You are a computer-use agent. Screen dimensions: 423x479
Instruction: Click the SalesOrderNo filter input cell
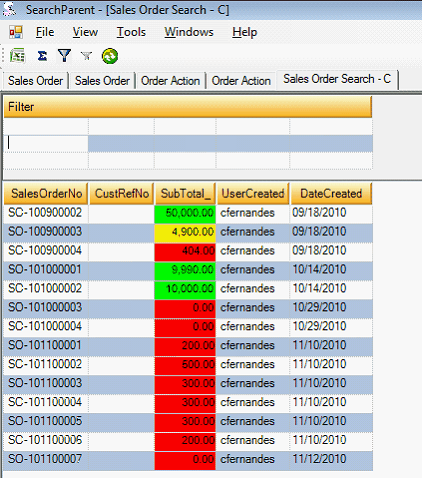[x=46, y=144]
